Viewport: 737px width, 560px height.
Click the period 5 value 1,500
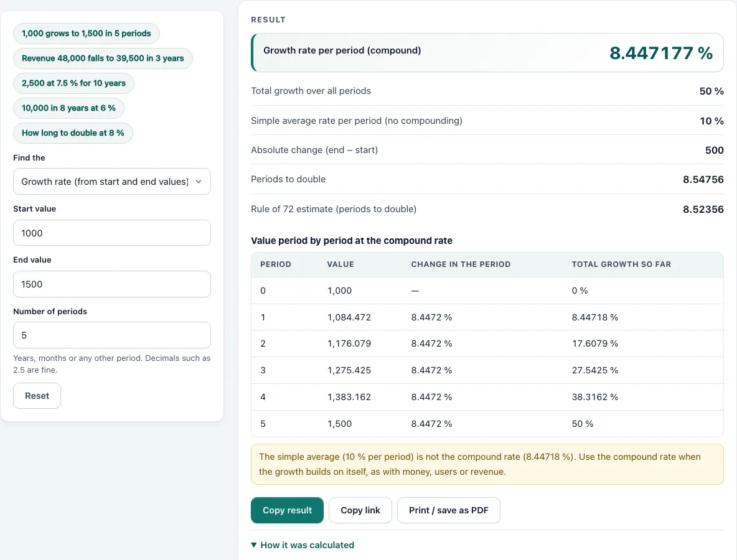coord(339,424)
